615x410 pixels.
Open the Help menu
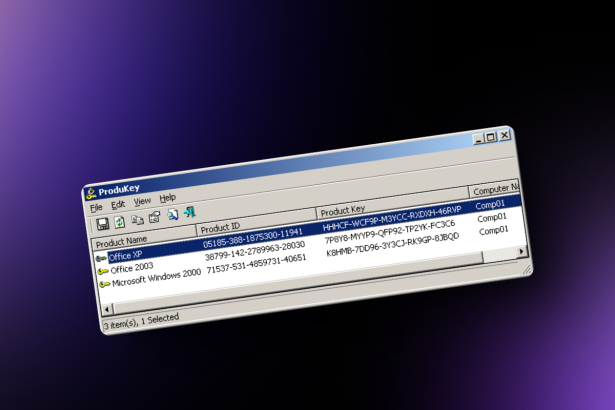tap(167, 198)
